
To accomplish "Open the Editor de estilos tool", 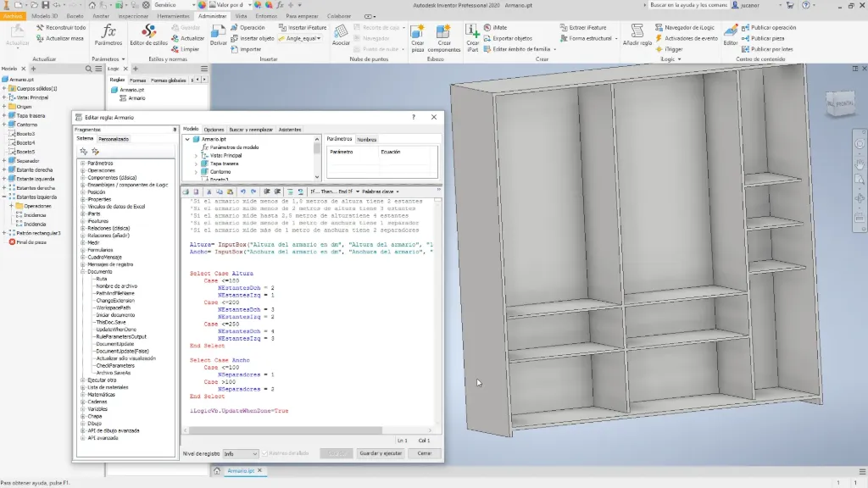I will (x=148, y=36).
